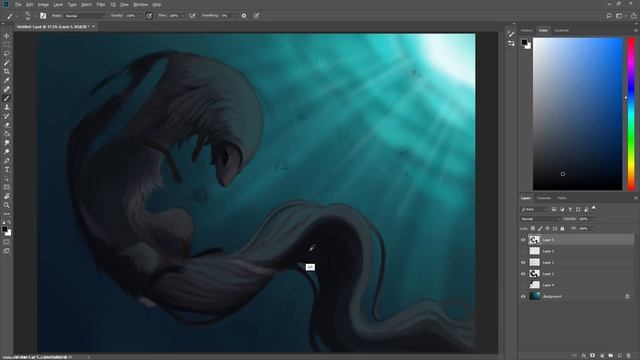Select the Spot Healing Brush tool
Viewport: 640px width, 360px height.
click(x=7, y=89)
